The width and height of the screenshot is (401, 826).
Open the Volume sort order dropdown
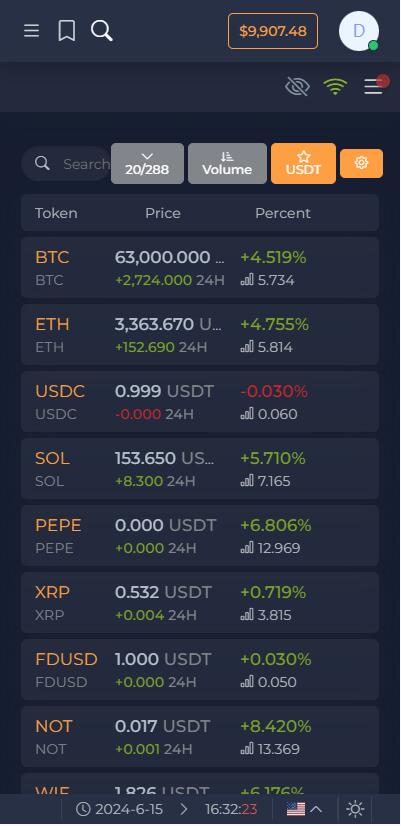pyautogui.click(x=227, y=163)
